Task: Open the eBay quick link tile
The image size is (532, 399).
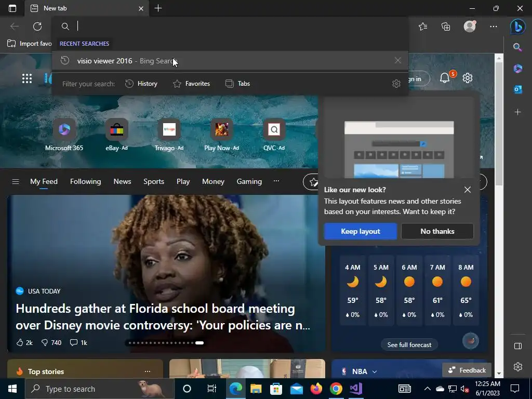Action: [x=117, y=135]
